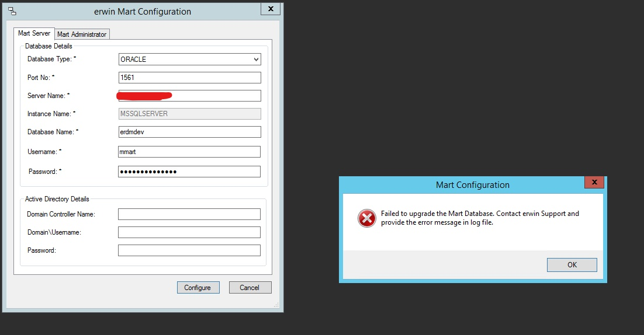Click the Database Name field containing erdmdev
This screenshot has height=335, width=644.
pyautogui.click(x=190, y=132)
